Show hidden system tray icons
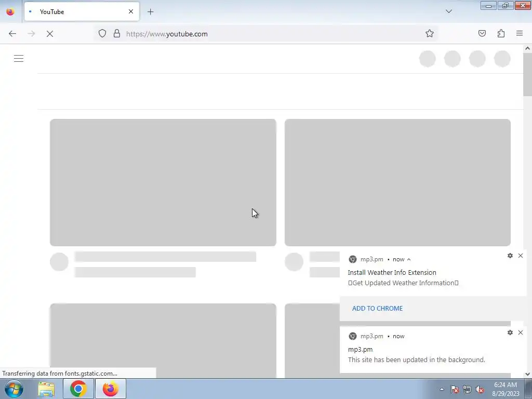 click(442, 389)
